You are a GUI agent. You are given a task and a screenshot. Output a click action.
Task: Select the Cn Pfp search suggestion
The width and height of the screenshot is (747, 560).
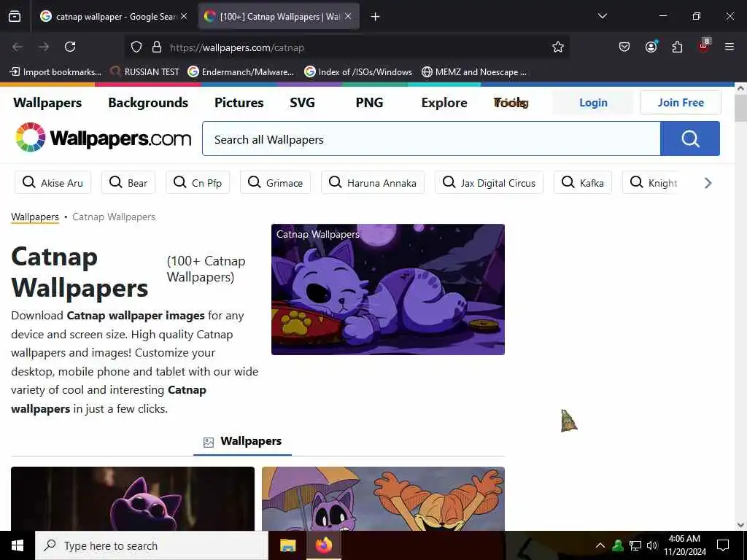click(198, 183)
